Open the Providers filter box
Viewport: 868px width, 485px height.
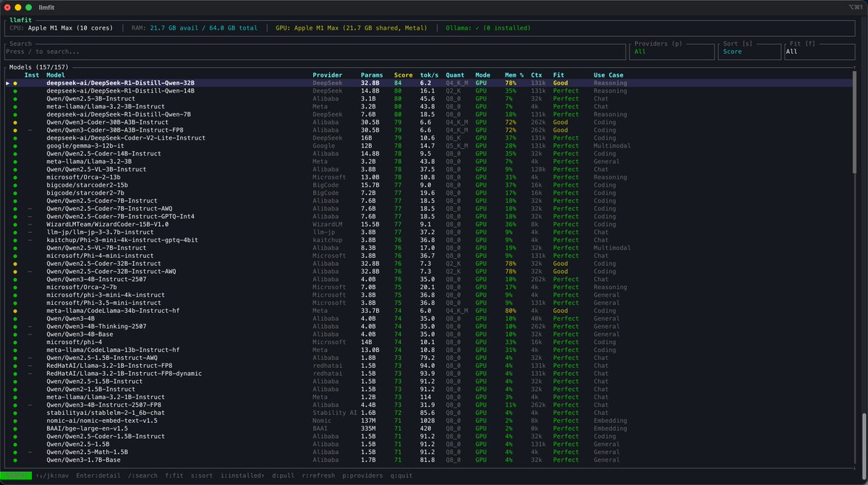click(672, 51)
